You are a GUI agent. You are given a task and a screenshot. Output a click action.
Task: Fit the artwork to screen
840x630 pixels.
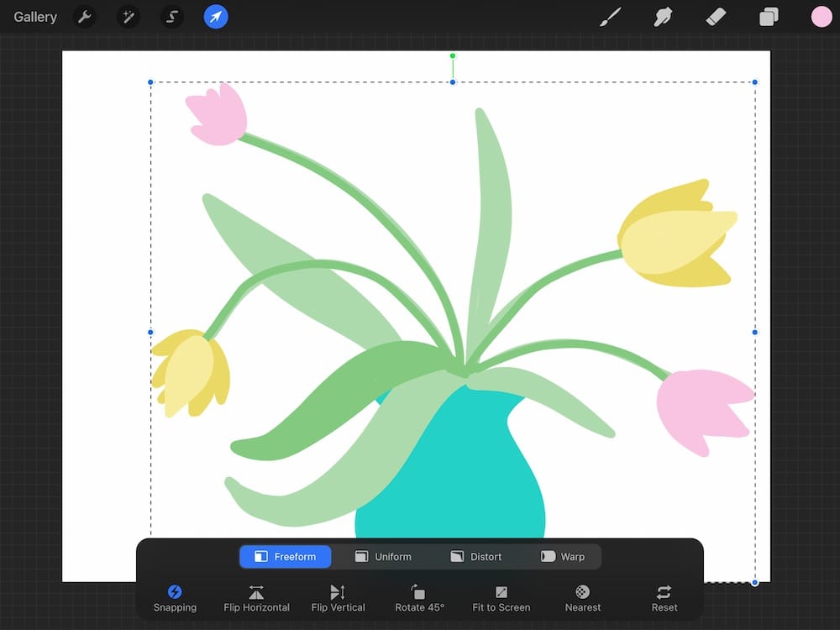[500, 597]
